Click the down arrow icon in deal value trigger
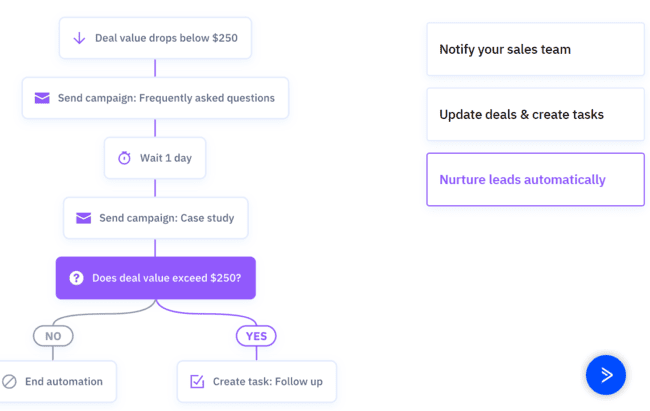This screenshot has height=411, width=650. pyautogui.click(x=79, y=38)
